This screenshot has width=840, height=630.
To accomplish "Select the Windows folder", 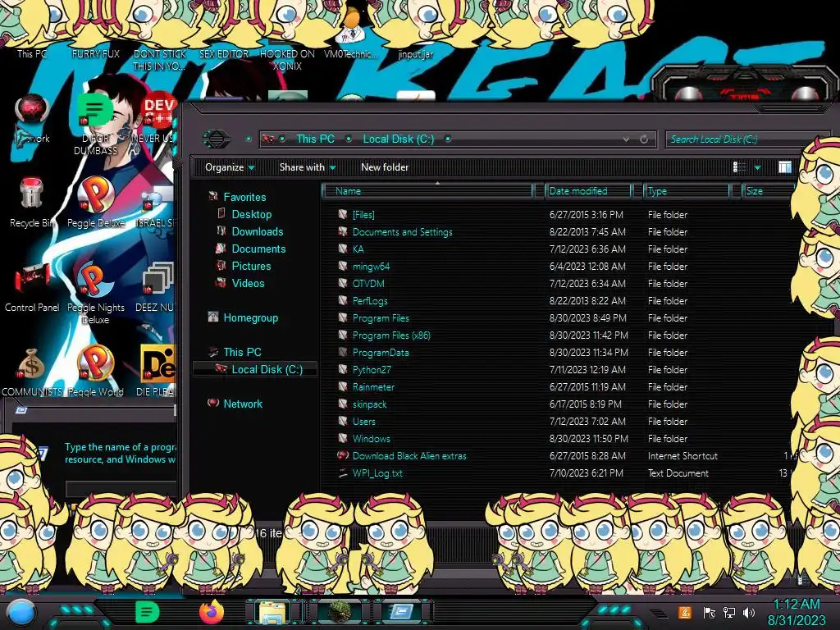I will coord(372,439).
